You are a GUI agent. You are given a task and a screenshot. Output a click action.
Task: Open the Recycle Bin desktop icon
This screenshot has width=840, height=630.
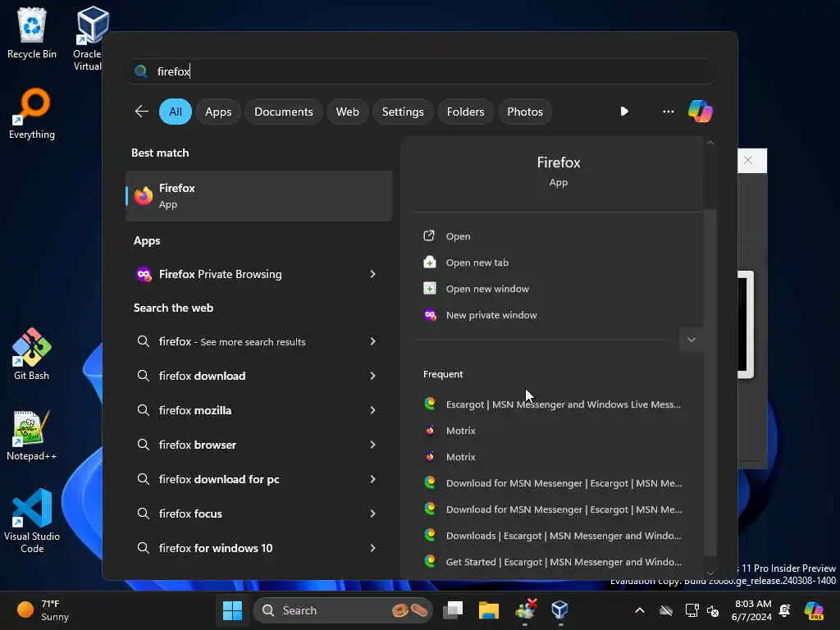[32, 33]
